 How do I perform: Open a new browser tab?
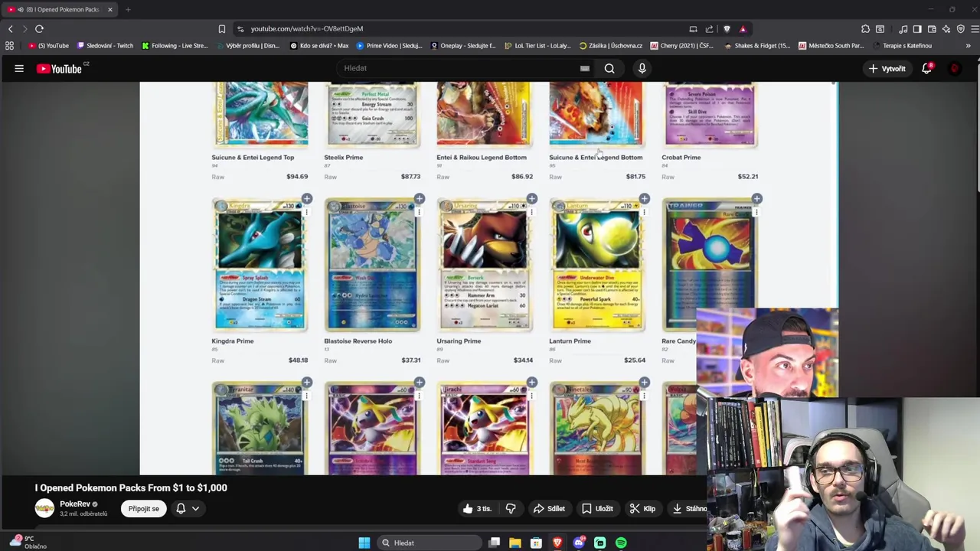tap(128, 9)
